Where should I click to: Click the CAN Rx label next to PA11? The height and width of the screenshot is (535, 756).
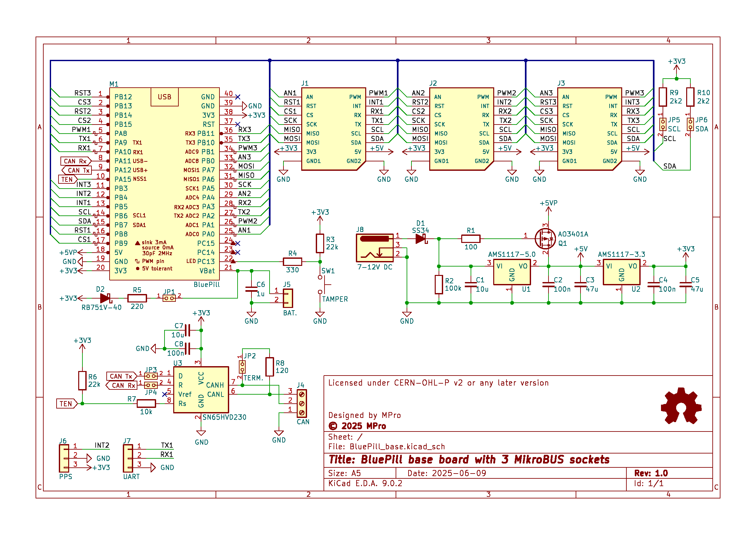[75, 161]
